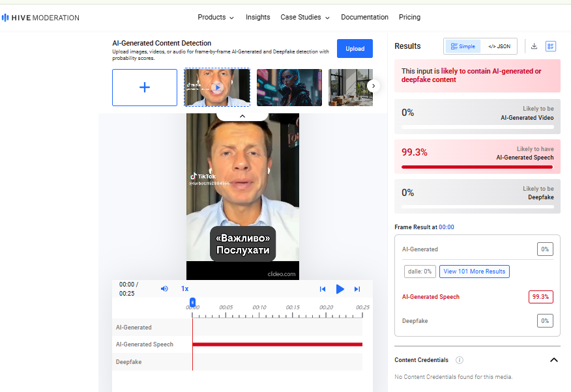The height and width of the screenshot is (392, 571).
Task: Click the video preview frame
Action: pos(242,197)
